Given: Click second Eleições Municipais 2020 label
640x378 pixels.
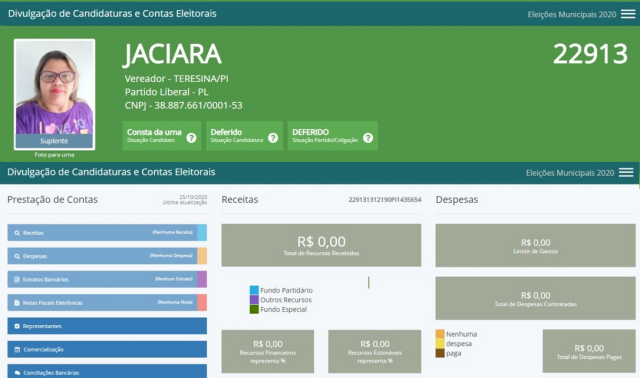Looking at the screenshot, I should [x=570, y=173].
